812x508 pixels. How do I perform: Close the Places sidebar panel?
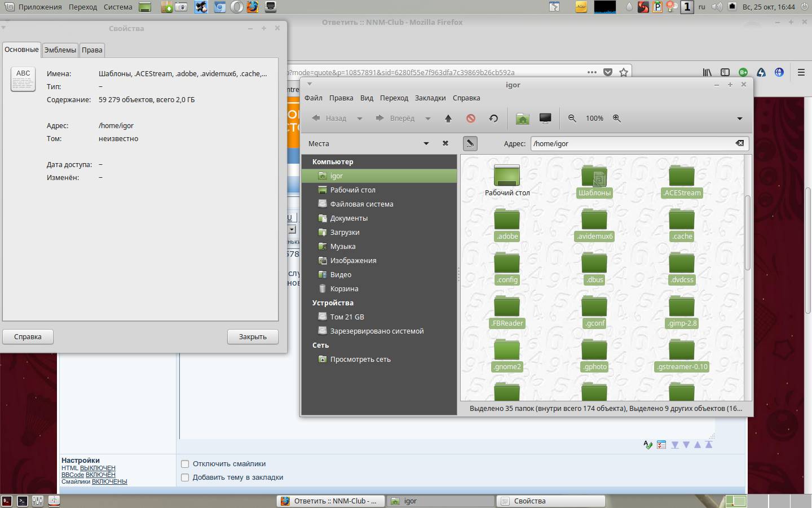[445, 143]
